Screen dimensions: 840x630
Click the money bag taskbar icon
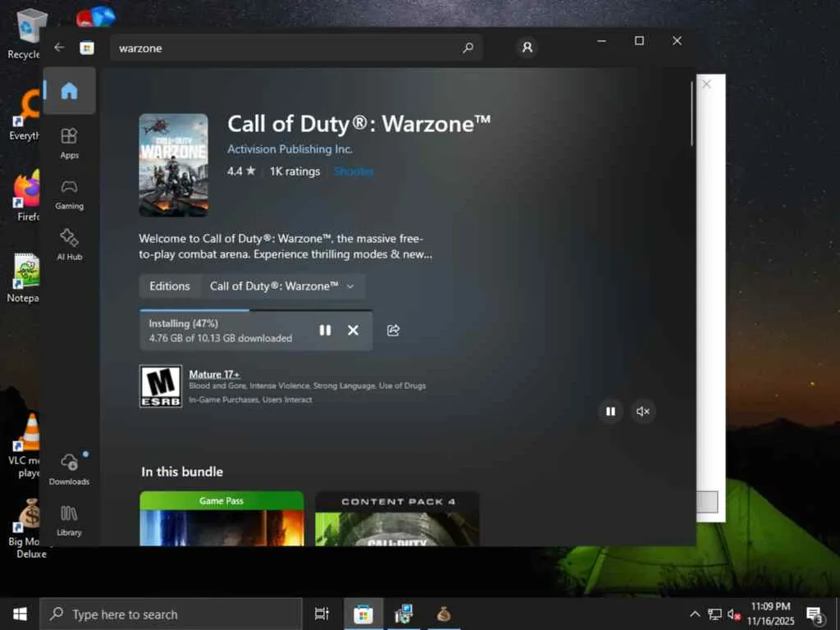[443, 614]
